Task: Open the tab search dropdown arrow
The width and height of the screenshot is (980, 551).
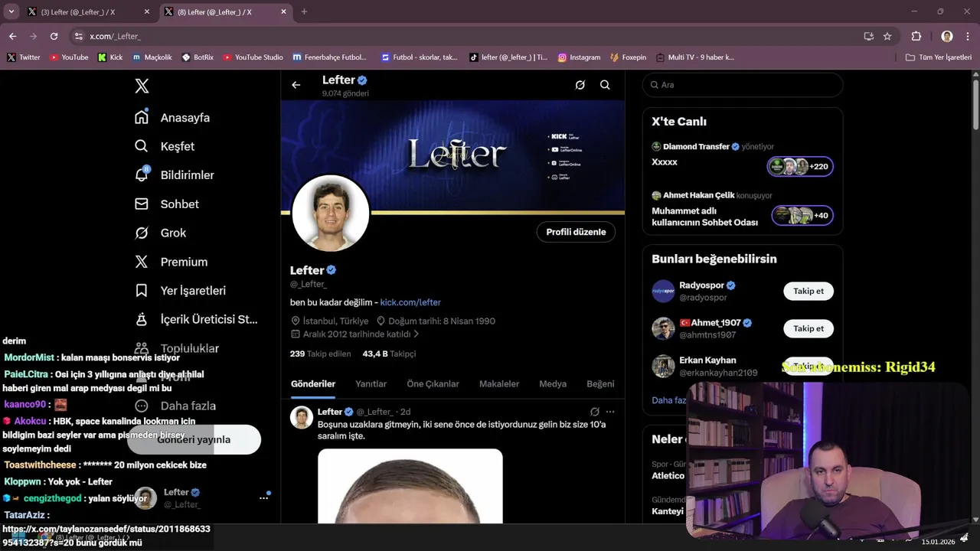Action: pos(11,11)
